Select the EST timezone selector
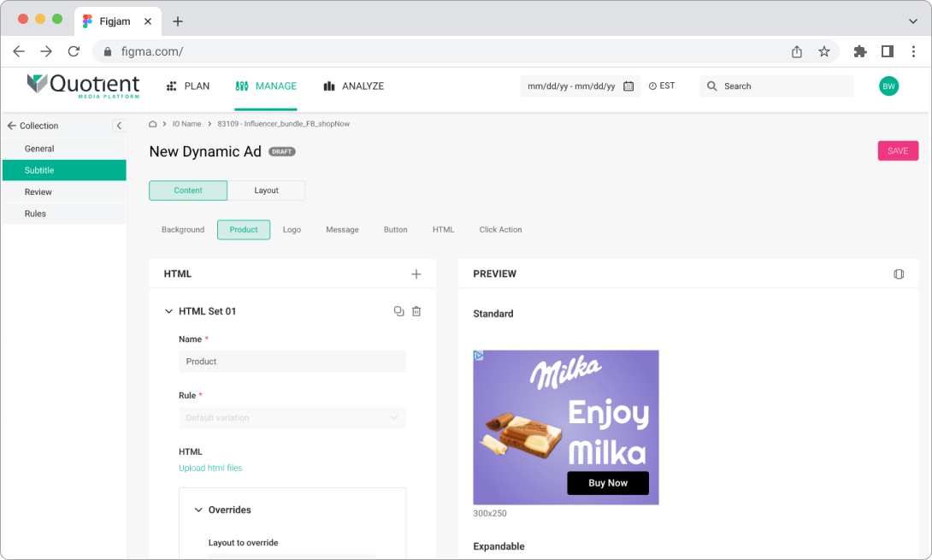 (x=662, y=86)
